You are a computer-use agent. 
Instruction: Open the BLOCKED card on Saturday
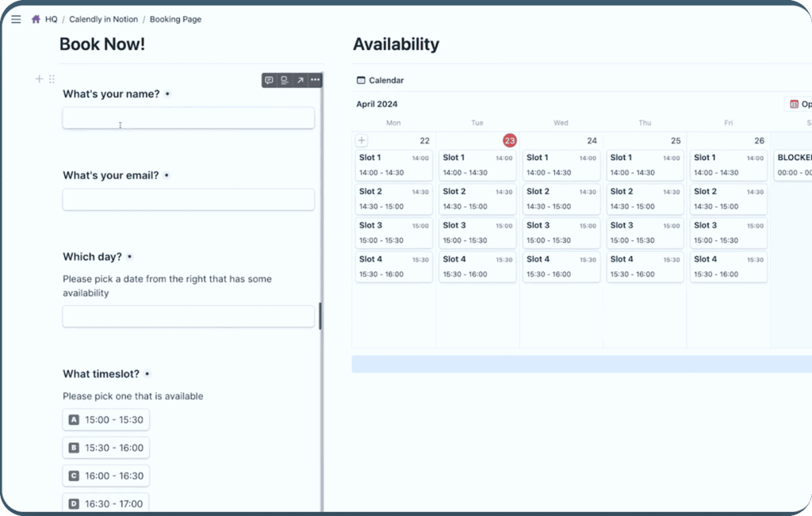coord(793,165)
